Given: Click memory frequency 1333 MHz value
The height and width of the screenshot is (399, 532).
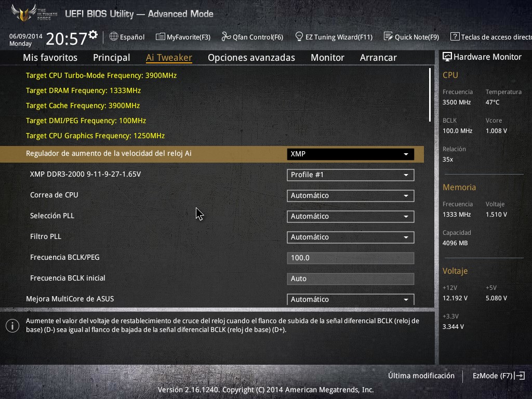Looking at the screenshot, I should click(456, 215).
